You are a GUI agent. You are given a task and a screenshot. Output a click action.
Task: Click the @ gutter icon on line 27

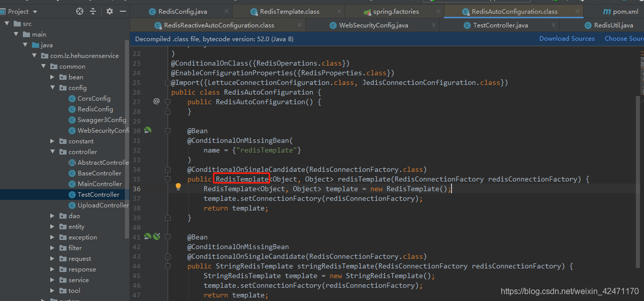(x=156, y=101)
